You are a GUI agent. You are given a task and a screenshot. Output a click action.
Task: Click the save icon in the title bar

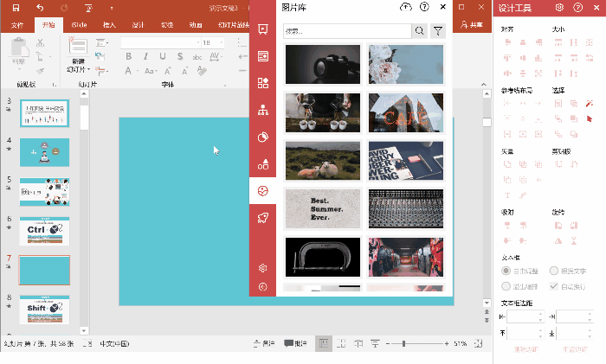[16, 7]
